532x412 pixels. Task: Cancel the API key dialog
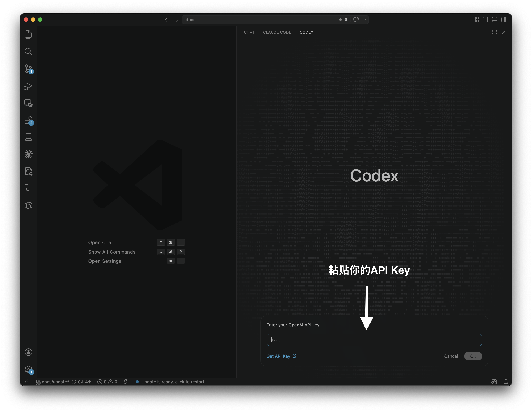[x=451, y=356]
